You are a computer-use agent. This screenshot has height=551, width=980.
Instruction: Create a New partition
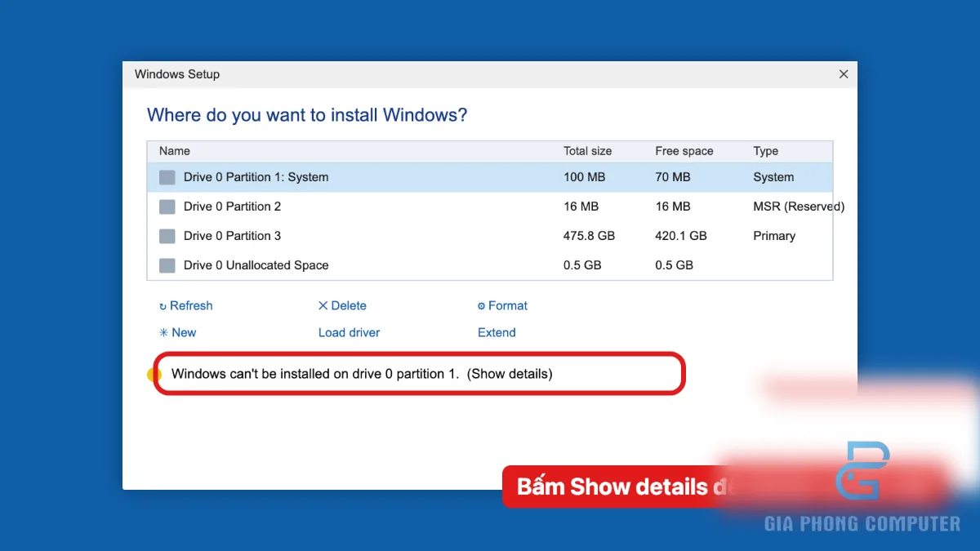178,332
